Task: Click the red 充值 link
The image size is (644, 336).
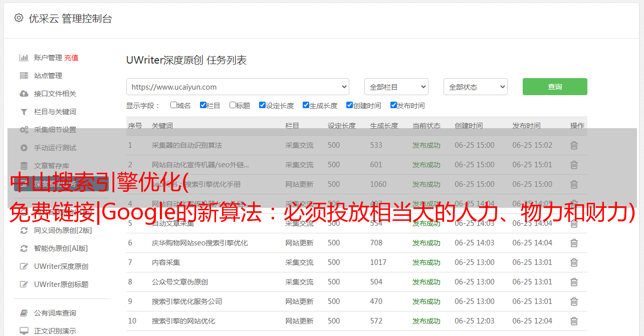Action: coord(71,58)
